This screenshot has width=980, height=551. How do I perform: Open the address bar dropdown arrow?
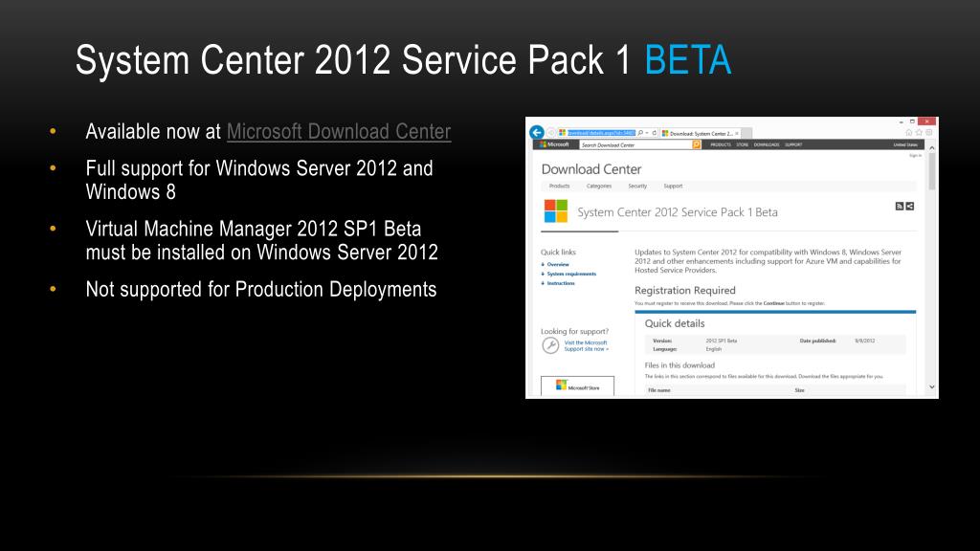click(647, 133)
